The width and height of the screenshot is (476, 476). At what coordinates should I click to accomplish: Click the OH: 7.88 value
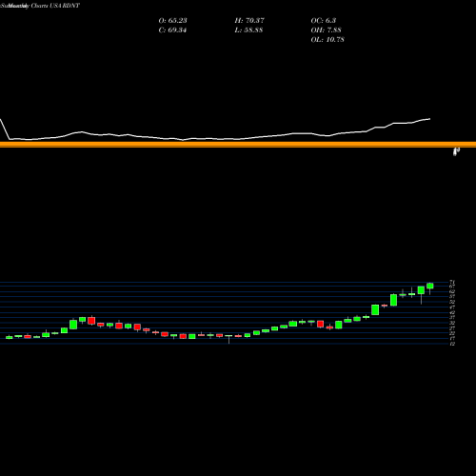tap(326, 30)
